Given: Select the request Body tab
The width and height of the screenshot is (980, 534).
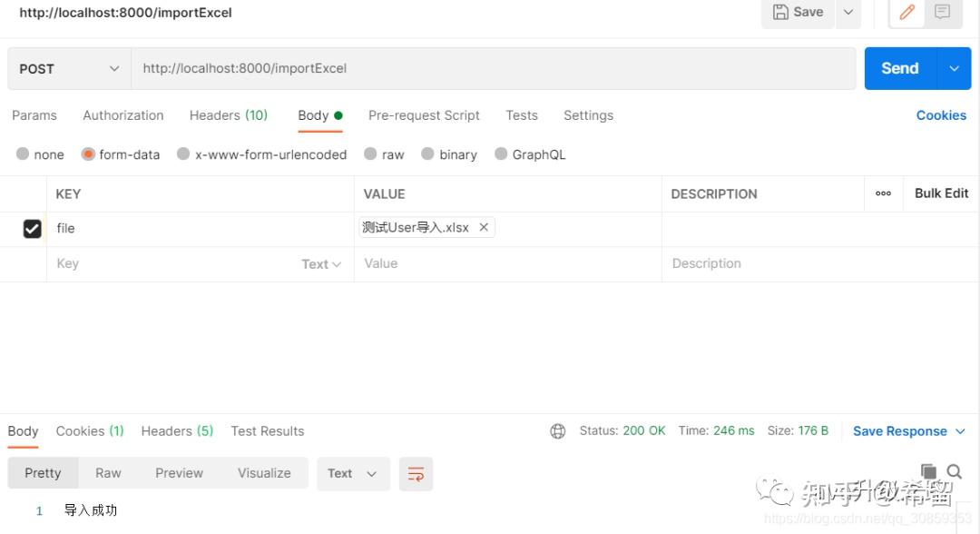Looking at the screenshot, I should 320,115.
